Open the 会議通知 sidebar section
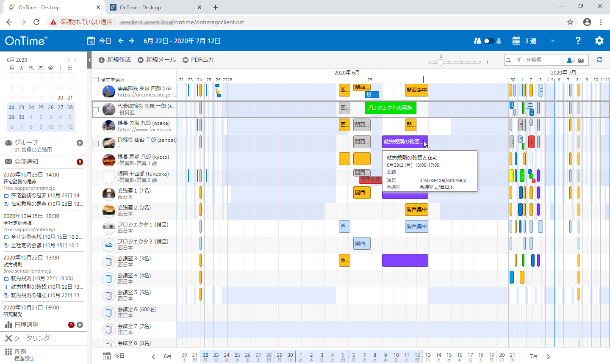Image resolution: width=610 pixels, height=364 pixels. click(43, 162)
